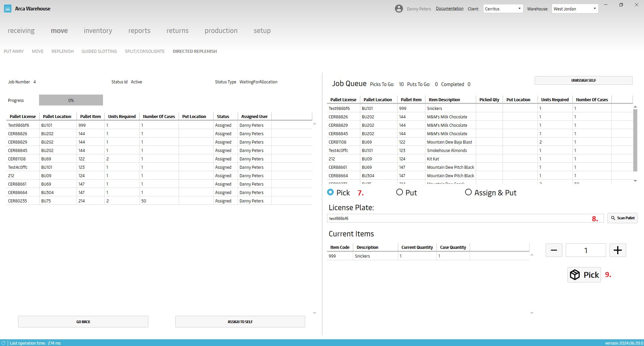
Task: Switch to the REPLENISH tab
Action: pyautogui.click(x=62, y=51)
